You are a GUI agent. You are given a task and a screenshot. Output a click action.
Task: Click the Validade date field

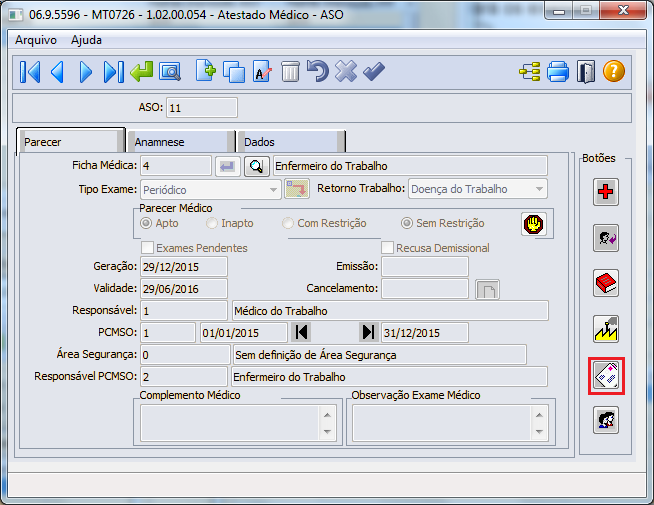[184, 289]
